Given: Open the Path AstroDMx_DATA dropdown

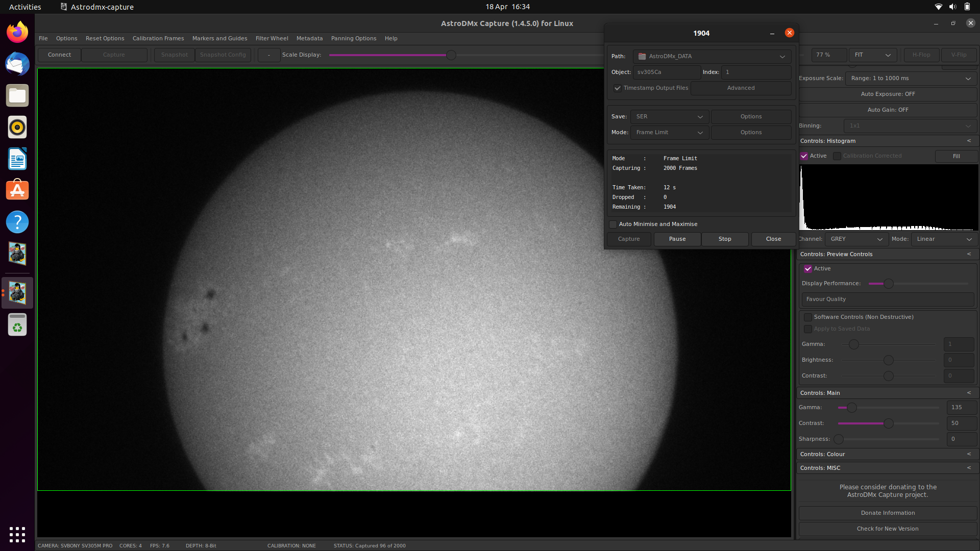Looking at the screenshot, I should 712,56.
